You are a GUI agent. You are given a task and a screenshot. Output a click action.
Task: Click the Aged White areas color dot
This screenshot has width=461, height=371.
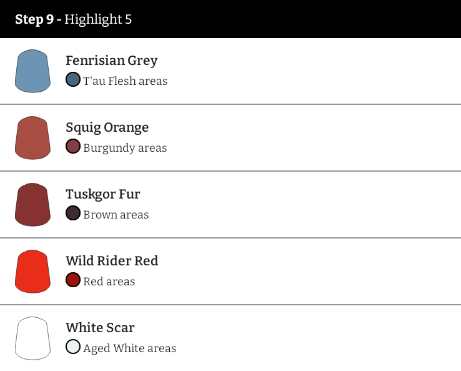73,346
